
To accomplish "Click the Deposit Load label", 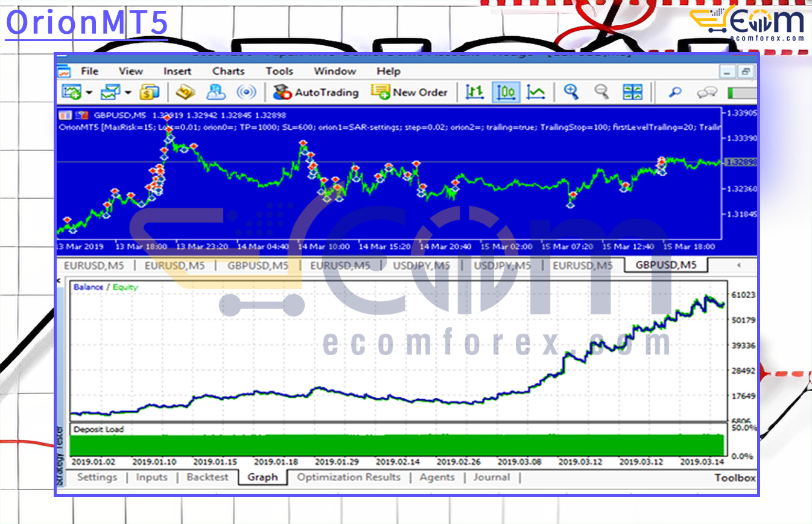I will click(x=98, y=429).
